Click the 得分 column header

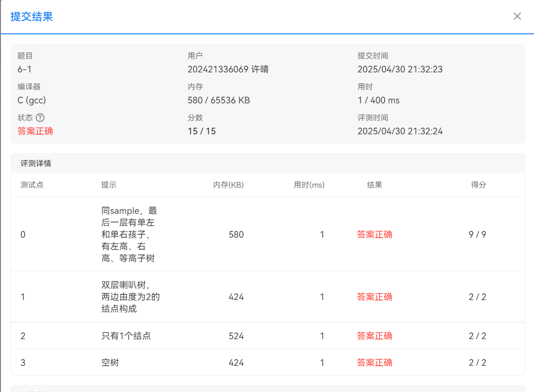click(478, 185)
